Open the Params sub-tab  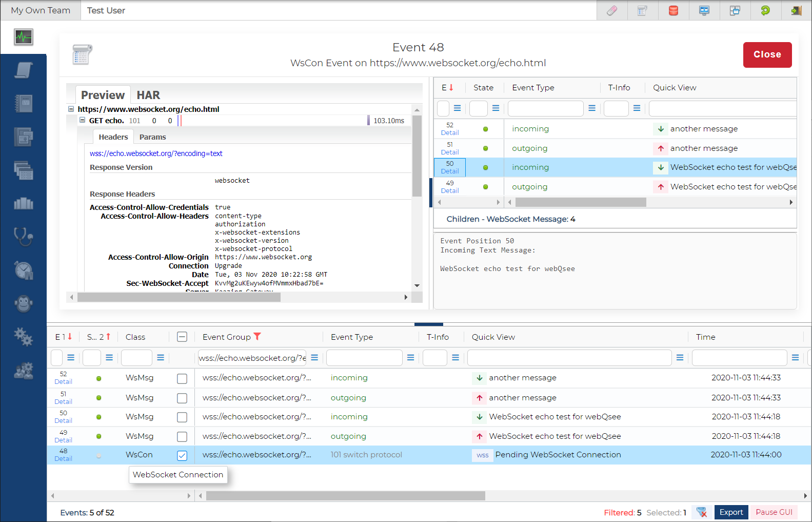[152, 137]
